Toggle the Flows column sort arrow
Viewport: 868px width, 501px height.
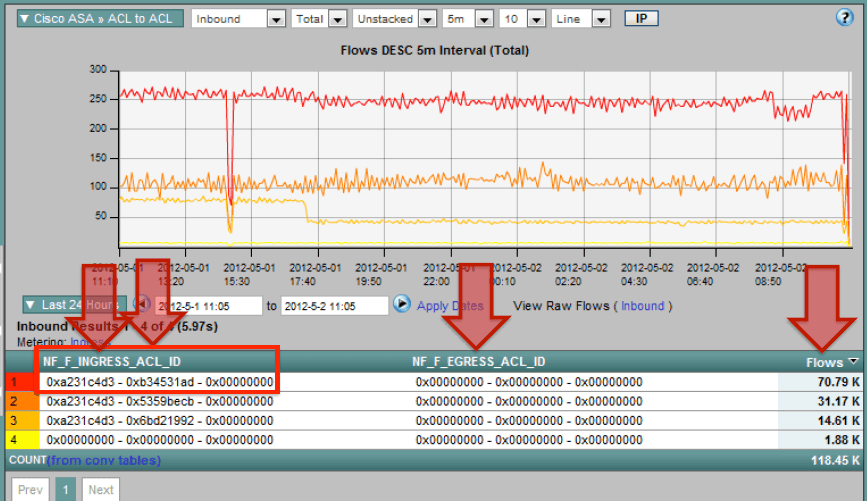(853, 361)
